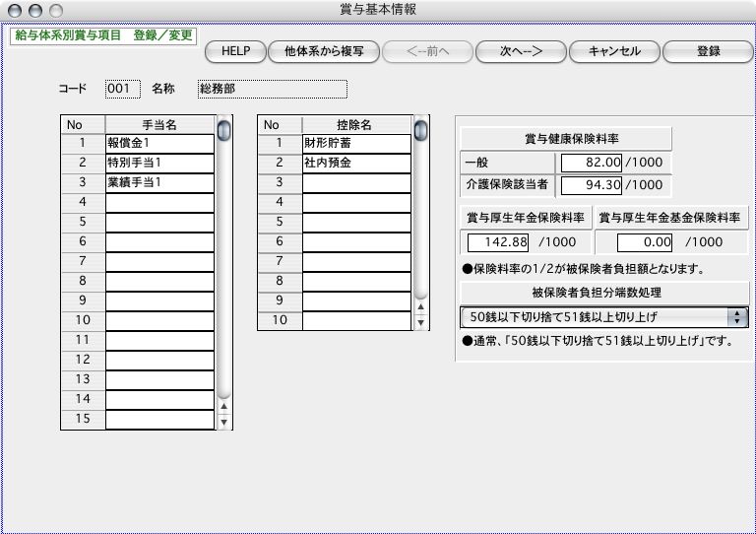Open the 被保険者負担分端数処理 rounding dropdown
This screenshot has height=534, width=756.
(603, 317)
